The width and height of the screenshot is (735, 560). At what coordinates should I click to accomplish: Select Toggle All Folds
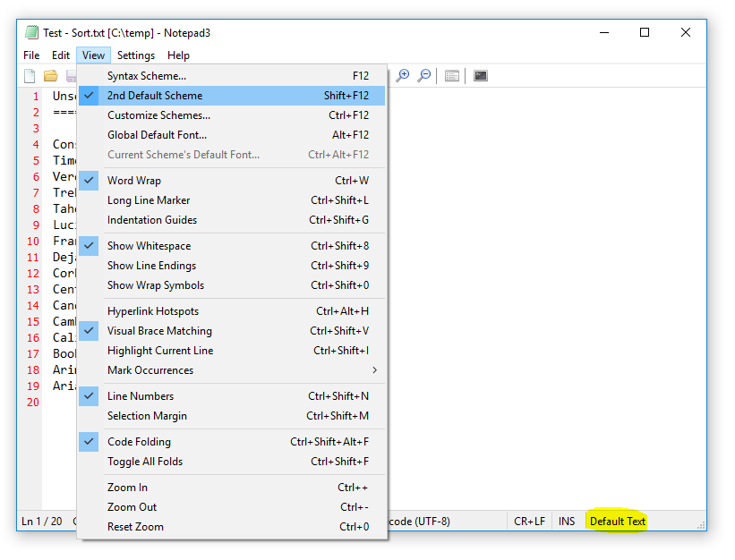pos(232,462)
